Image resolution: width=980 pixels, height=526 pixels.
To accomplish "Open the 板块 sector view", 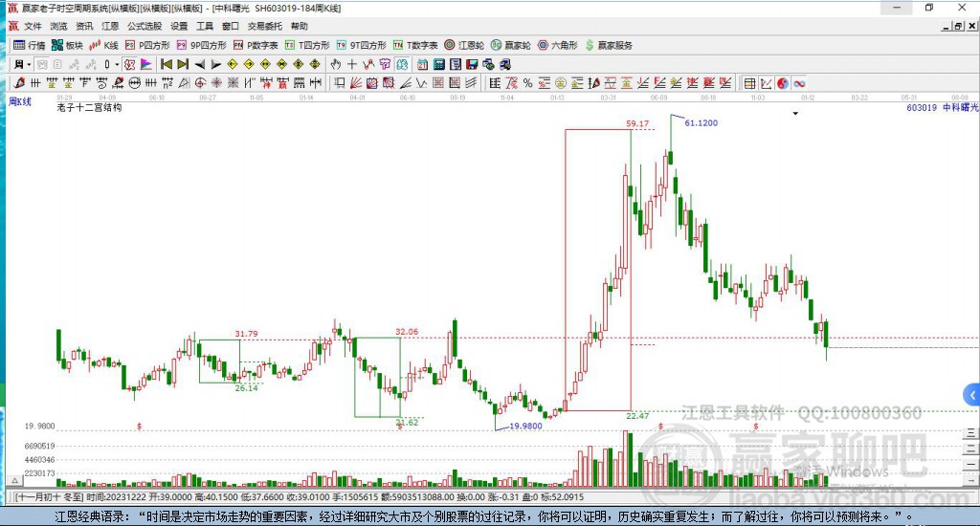I will (67, 45).
